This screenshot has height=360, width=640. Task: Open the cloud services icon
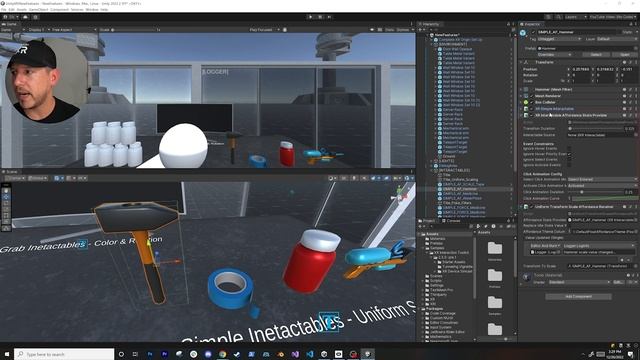25,17
